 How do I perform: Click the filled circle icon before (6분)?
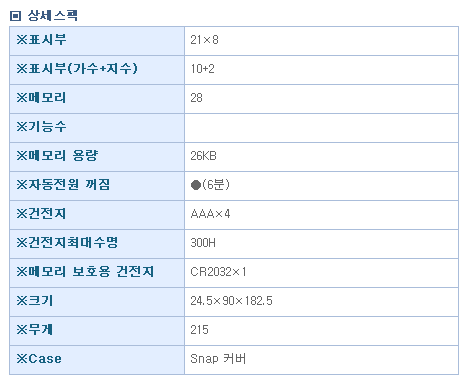[x=196, y=185]
